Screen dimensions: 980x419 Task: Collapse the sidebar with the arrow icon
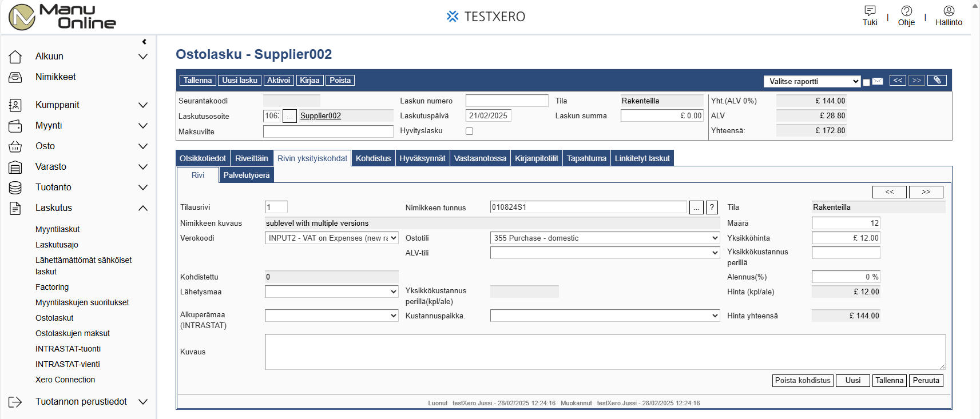tap(144, 42)
